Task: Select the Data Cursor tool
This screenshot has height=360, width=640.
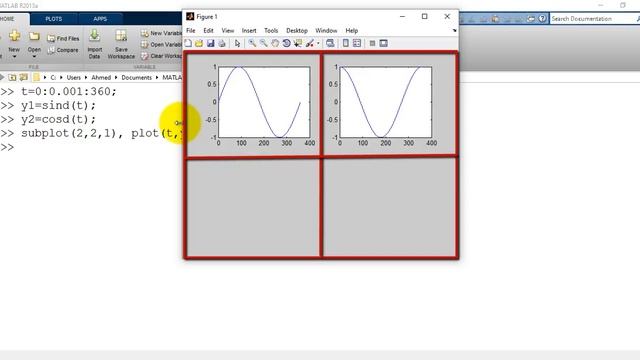Action: [x=298, y=43]
